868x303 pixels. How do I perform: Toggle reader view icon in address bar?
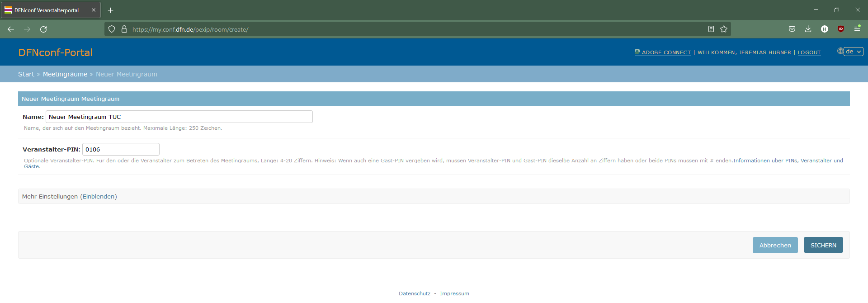point(711,29)
